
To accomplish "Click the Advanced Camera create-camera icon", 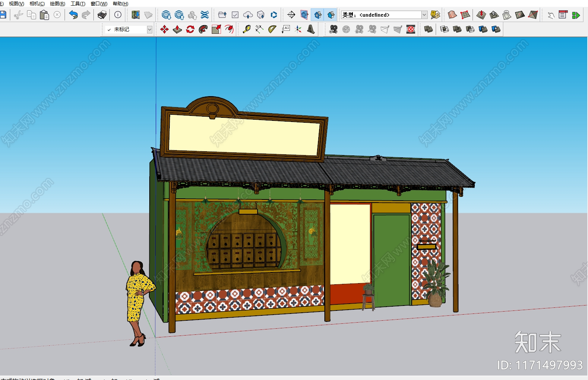I will [x=333, y=29].
